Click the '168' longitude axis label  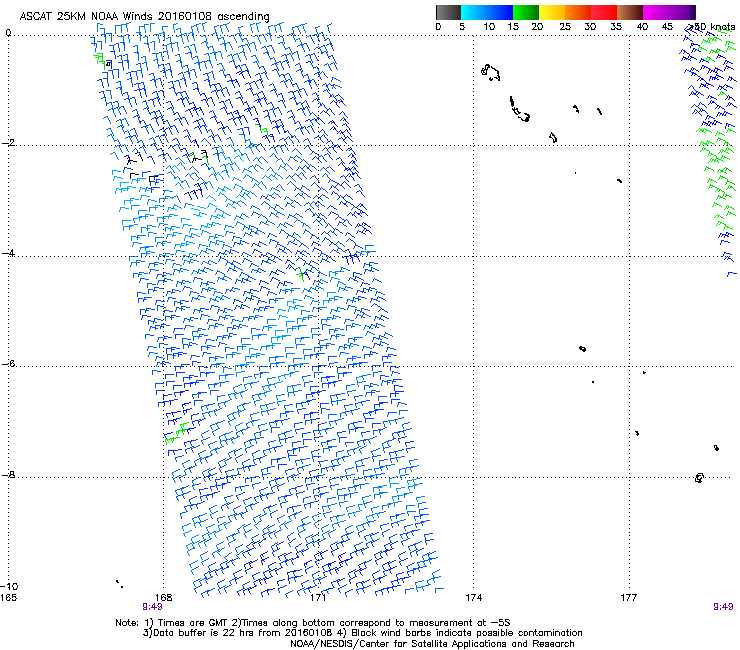(x=163, y=598)
